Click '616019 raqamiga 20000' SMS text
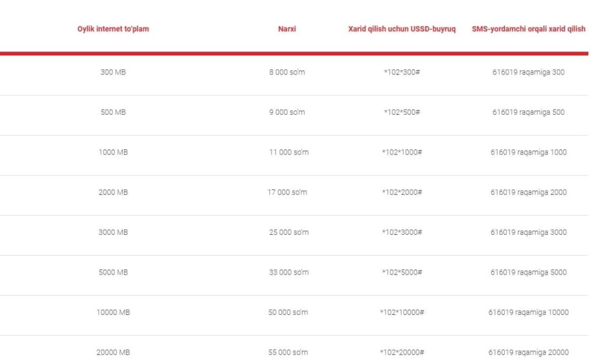The height and width of the screenshot is (364, 591). (528, 352)
